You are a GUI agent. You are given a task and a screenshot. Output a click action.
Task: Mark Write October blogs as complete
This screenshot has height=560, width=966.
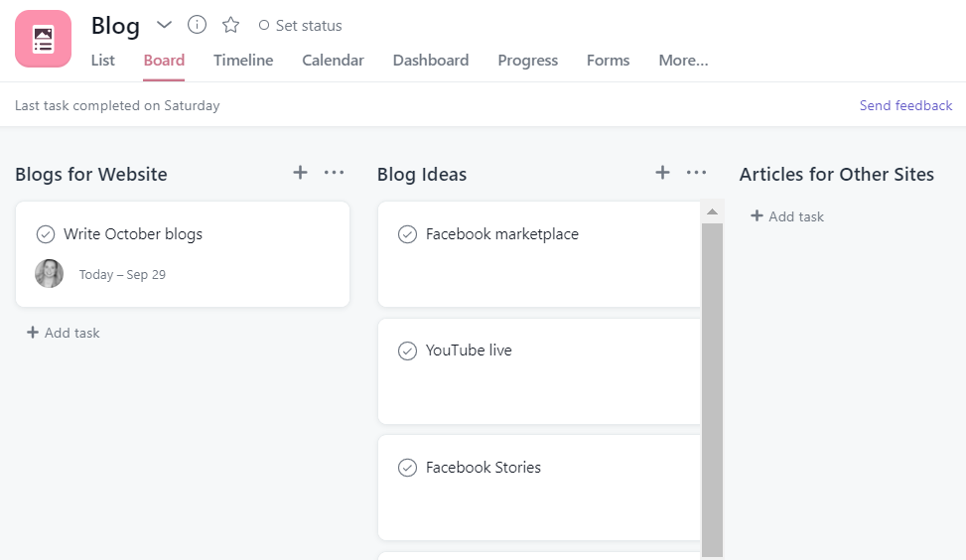point(46,234)
